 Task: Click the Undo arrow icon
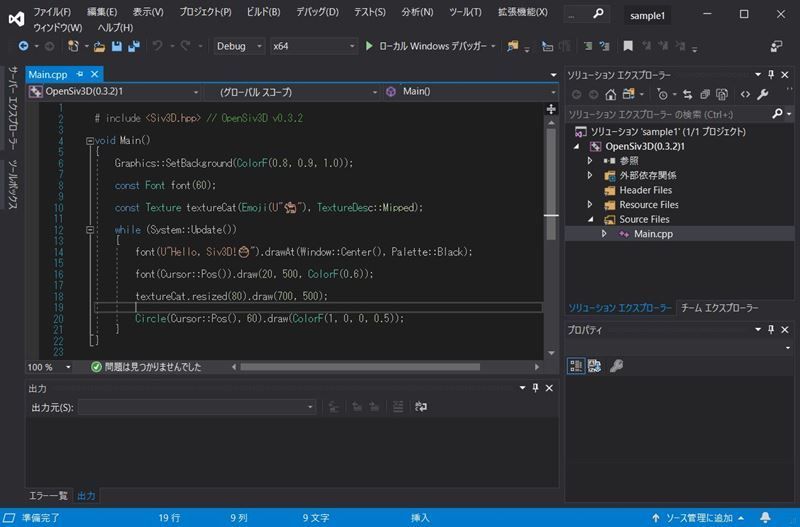pos(158,46)
